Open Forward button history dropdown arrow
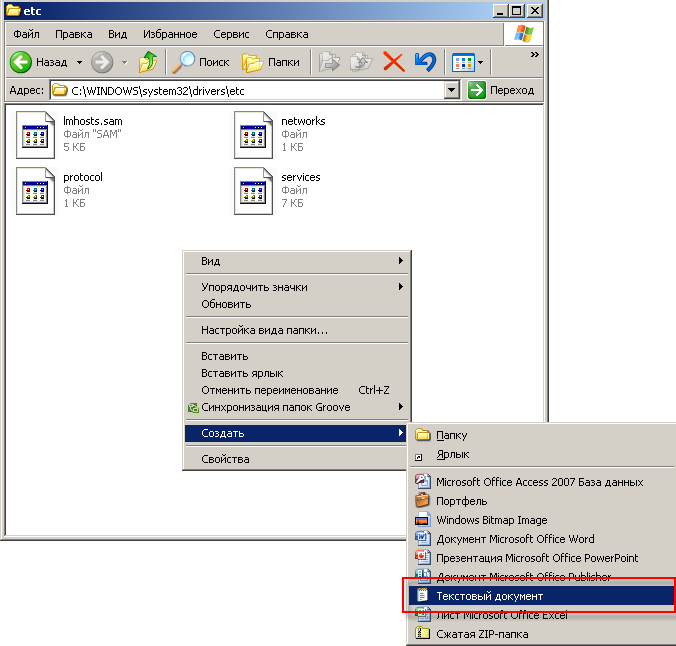Screen dimensions: 676x646 [x=125, y=63]
